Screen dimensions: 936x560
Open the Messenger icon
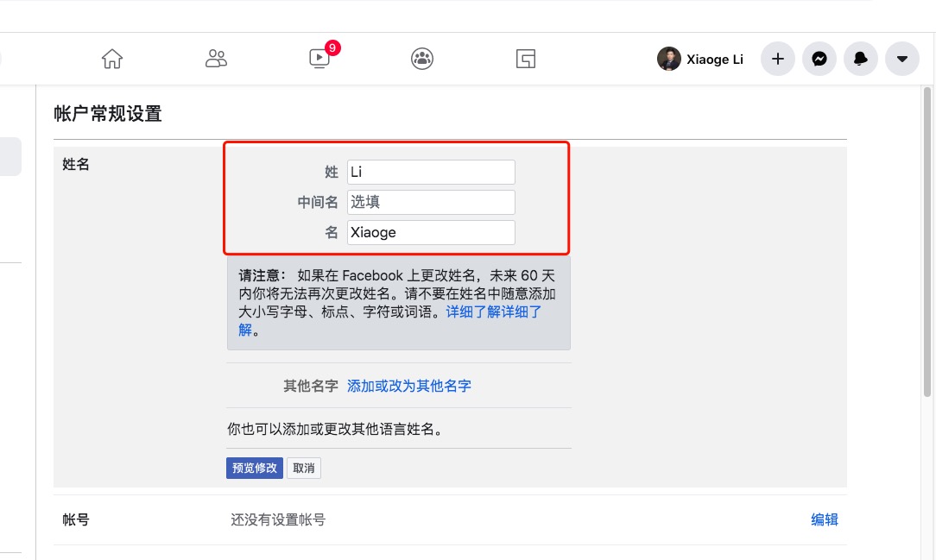coord(819,59)
